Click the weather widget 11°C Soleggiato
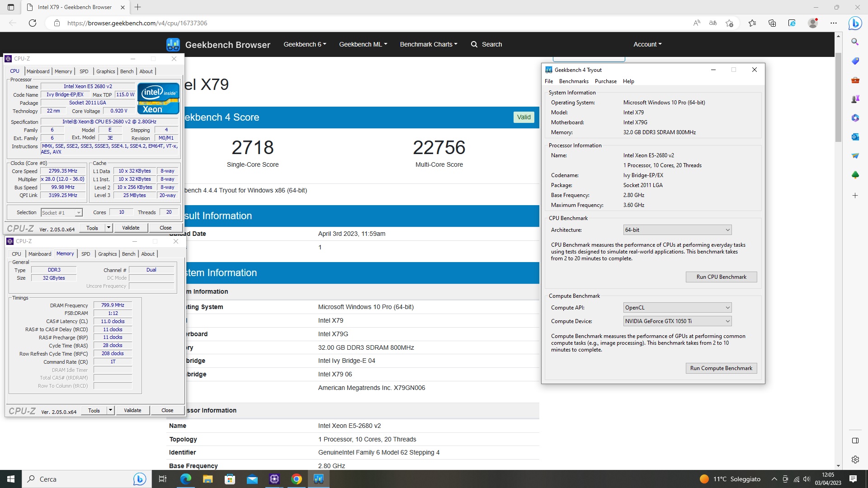This screenshot has height=488, width=868. (730, 479)
